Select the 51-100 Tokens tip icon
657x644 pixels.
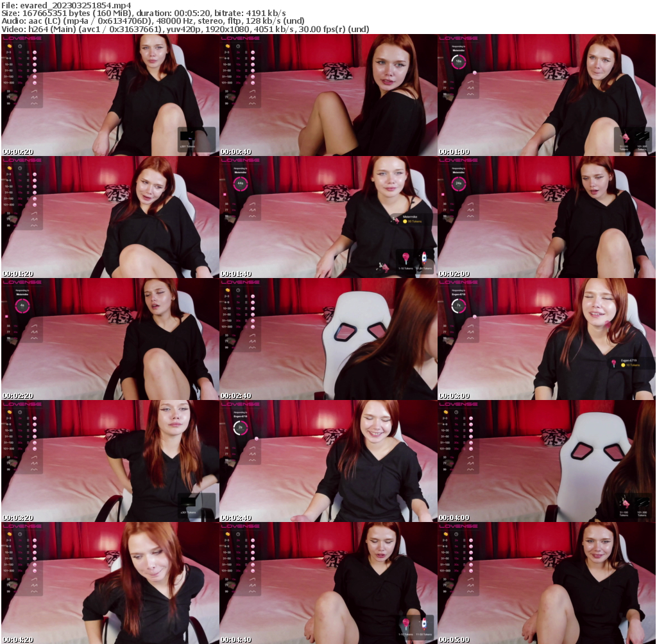626,137
